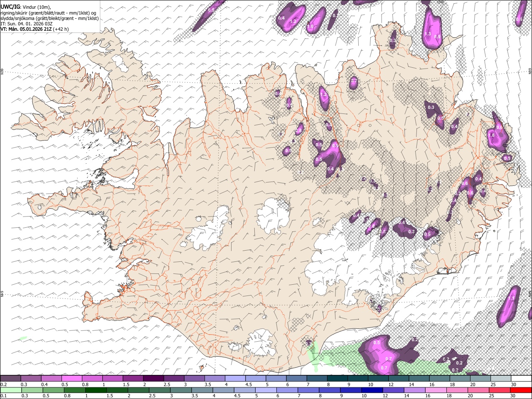
Task: Pick the deep blue rain swatch labeled 10
Action: 372,390
